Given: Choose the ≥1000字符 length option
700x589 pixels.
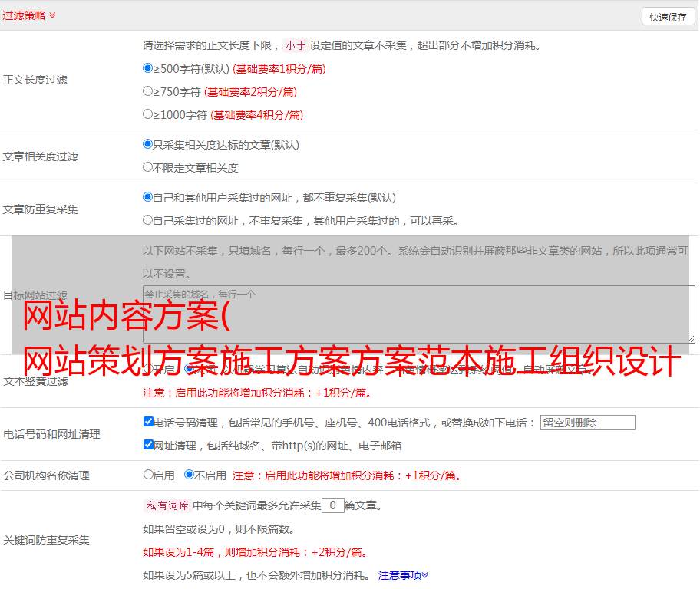Looking at the screenshot, I should [x=148, y=114].
